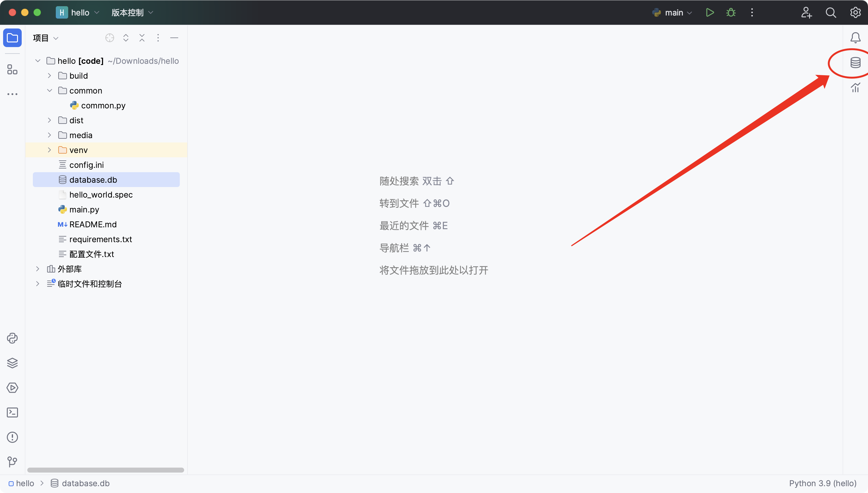The width and height of the screenshot is (868, 493).
Task: Expand the build folder
Action: (50, 76)
